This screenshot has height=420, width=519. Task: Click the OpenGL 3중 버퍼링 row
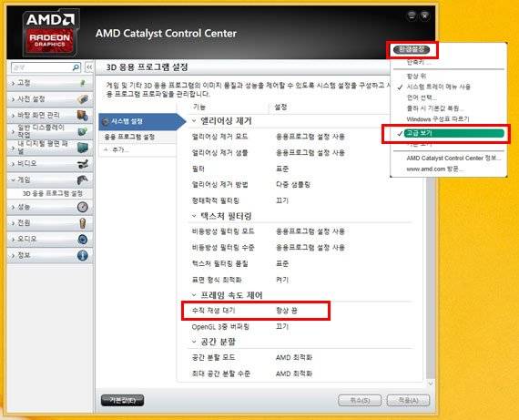click(300, 326)
